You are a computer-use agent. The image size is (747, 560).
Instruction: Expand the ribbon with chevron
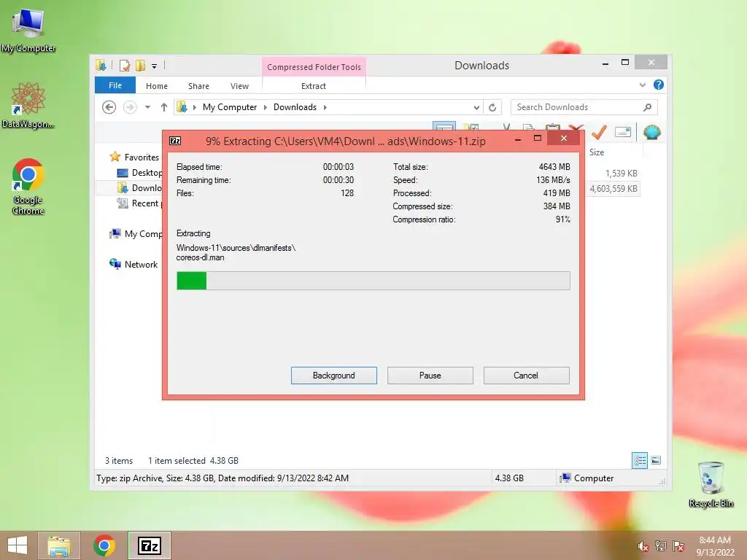(643, 85)
